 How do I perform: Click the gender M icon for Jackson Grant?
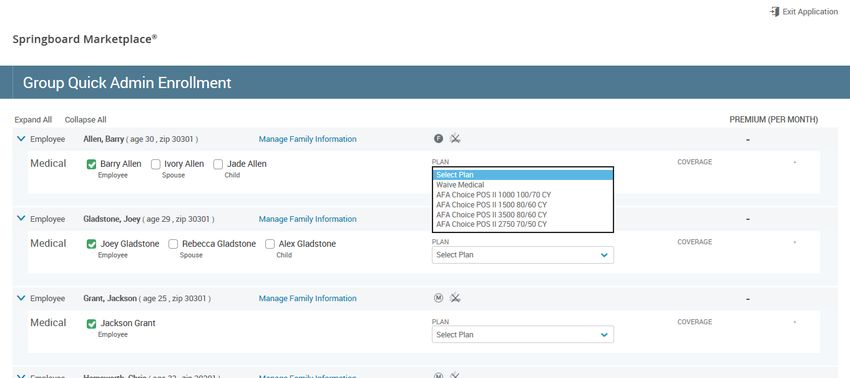pos(439,298)
